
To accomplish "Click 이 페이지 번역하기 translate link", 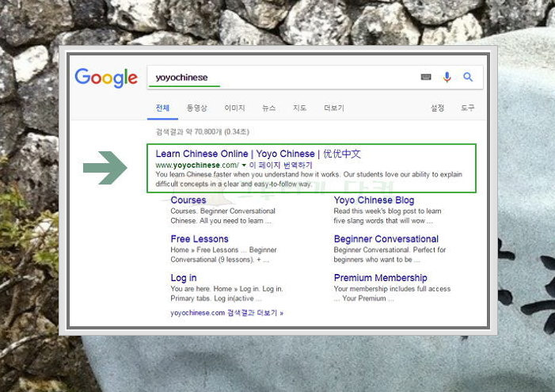I will (x=281, y=165).
